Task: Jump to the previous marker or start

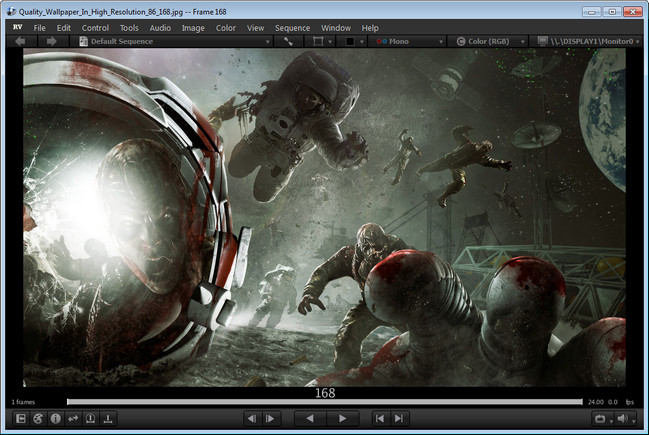Action: pos(379,418)
